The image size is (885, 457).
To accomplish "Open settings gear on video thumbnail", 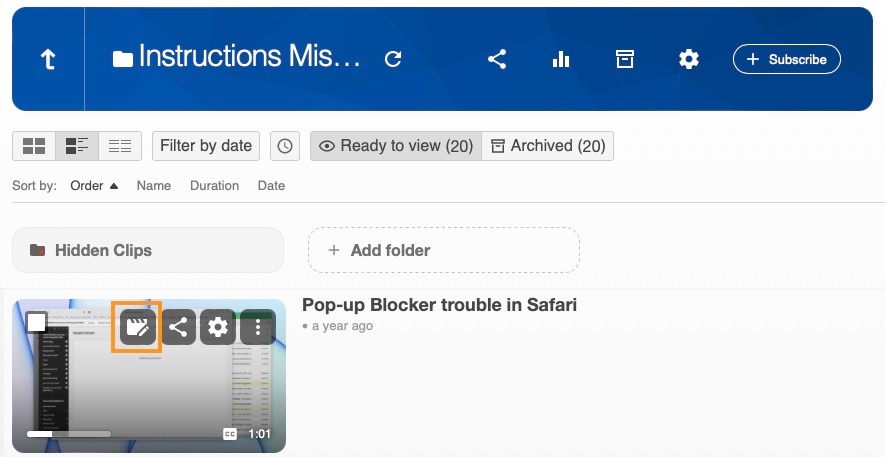I will (x=218, y=327).
